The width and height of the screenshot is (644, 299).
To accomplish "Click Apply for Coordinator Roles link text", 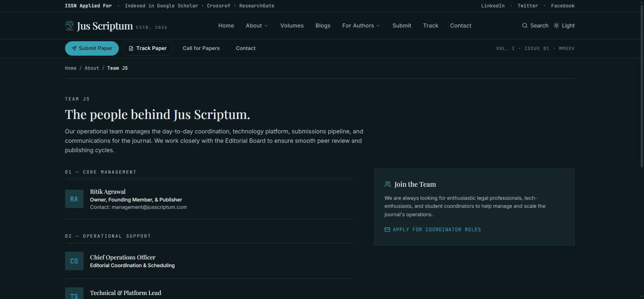I will pos(437,230).
